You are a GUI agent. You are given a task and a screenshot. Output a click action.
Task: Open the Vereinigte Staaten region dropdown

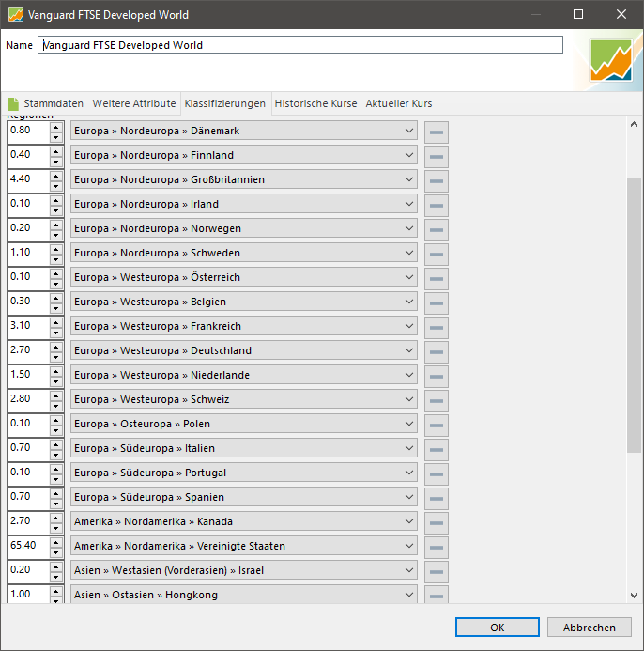[243, 546]
